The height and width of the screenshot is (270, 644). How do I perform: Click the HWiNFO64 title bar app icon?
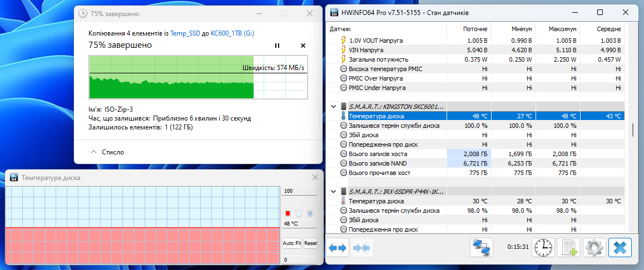[x=335, y=12]
